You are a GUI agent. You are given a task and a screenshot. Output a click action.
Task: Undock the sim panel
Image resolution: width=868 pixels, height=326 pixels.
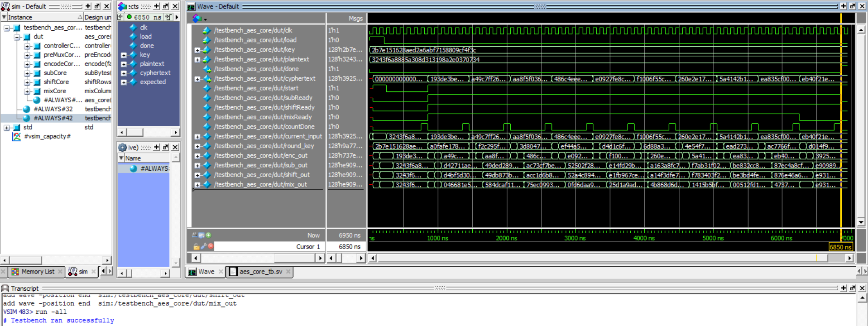click(97, 6)
